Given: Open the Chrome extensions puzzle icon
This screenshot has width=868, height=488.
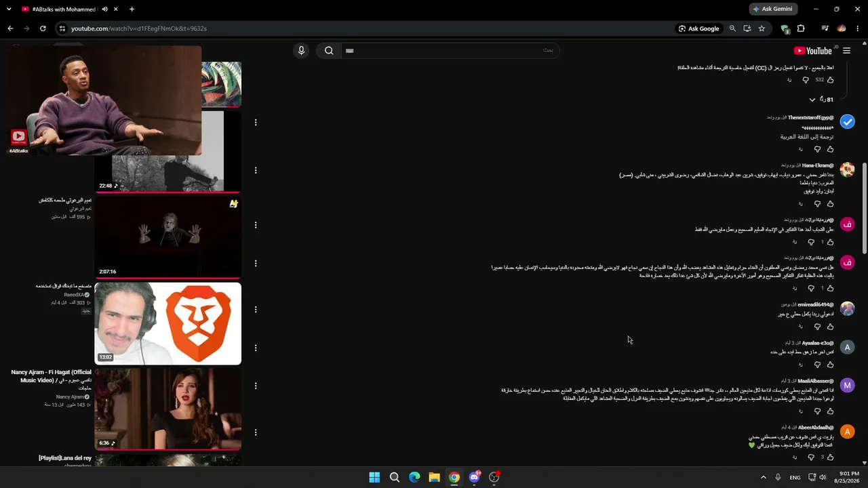Looking at the screenshot, I should click(801, 28).
